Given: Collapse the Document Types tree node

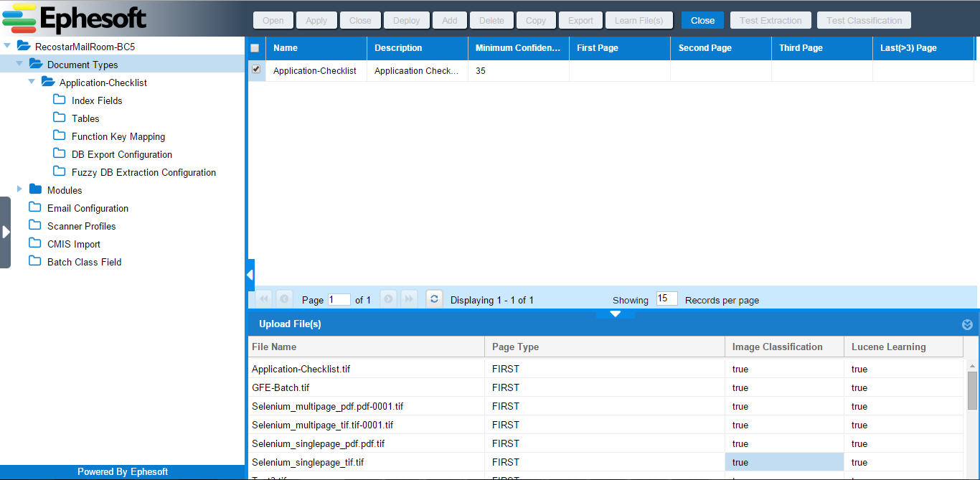Looking at the screenshot, I should tap(19, 64).
